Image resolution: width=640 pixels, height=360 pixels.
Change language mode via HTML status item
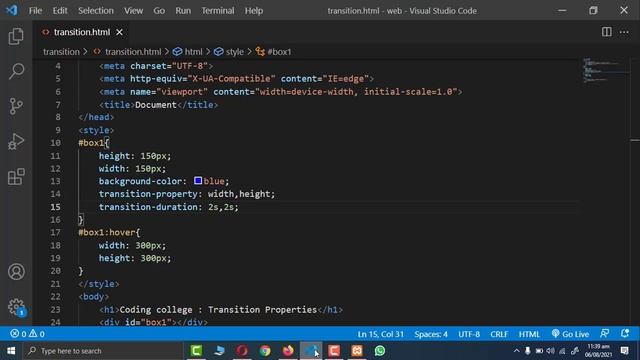click(x=529, y=334)
